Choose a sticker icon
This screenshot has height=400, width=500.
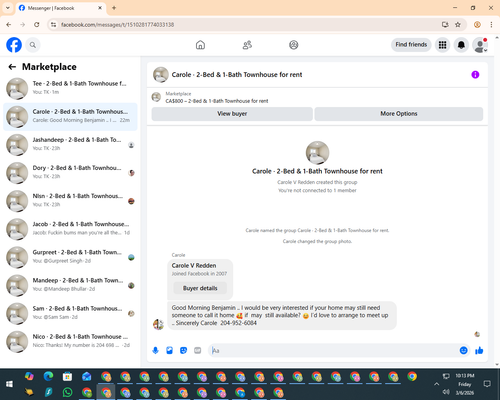click(183, 350)
